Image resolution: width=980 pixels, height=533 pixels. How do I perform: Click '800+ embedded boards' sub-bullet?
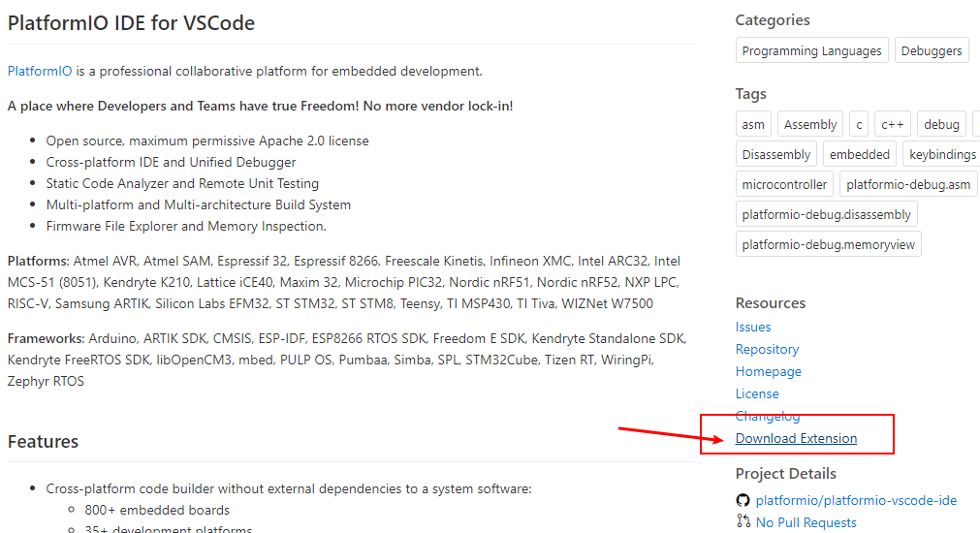(x=157, y=511)
